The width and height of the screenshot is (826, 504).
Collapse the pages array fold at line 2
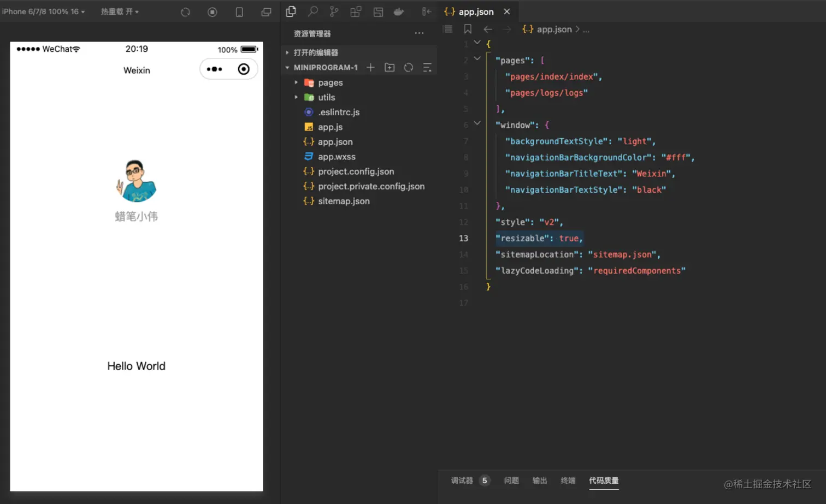[477, 58]
